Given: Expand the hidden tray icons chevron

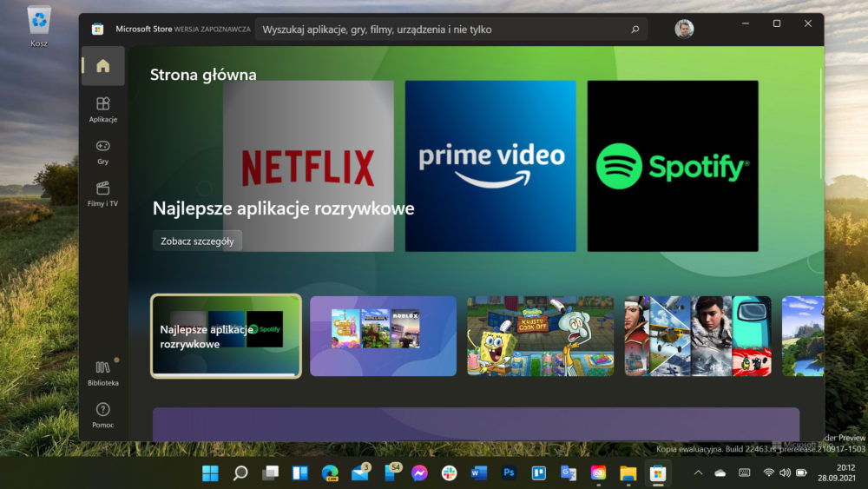Looking at the screenshot, I should (x=699, y=473).
